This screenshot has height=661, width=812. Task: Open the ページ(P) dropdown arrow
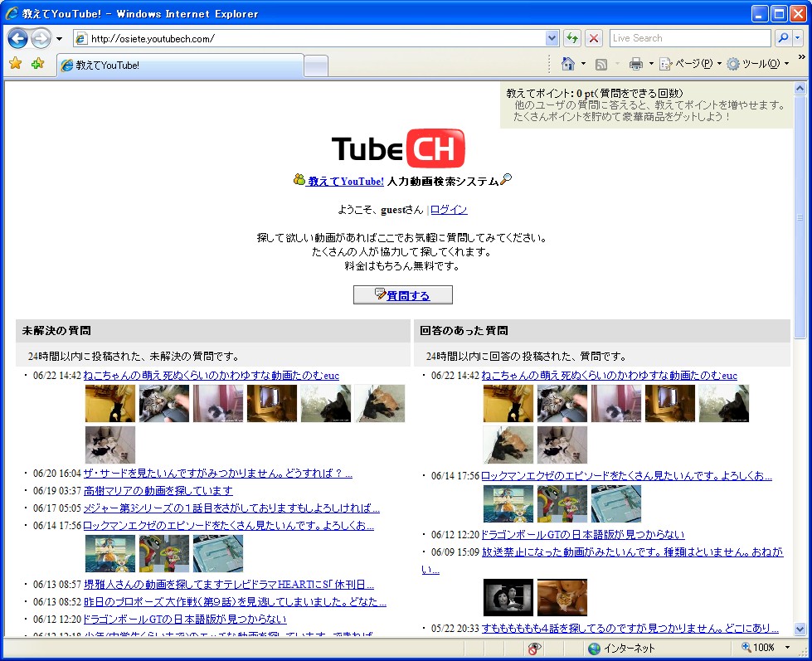719,64
